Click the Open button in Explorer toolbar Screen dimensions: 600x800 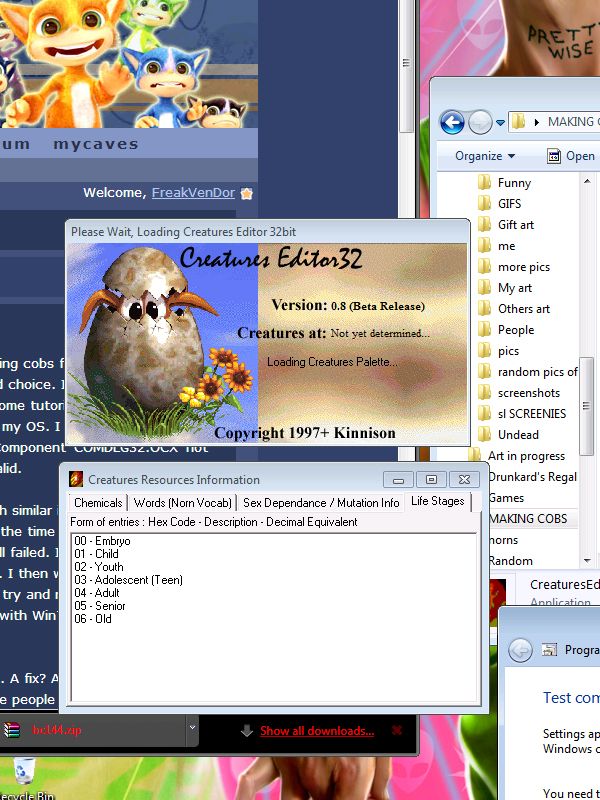571,156
